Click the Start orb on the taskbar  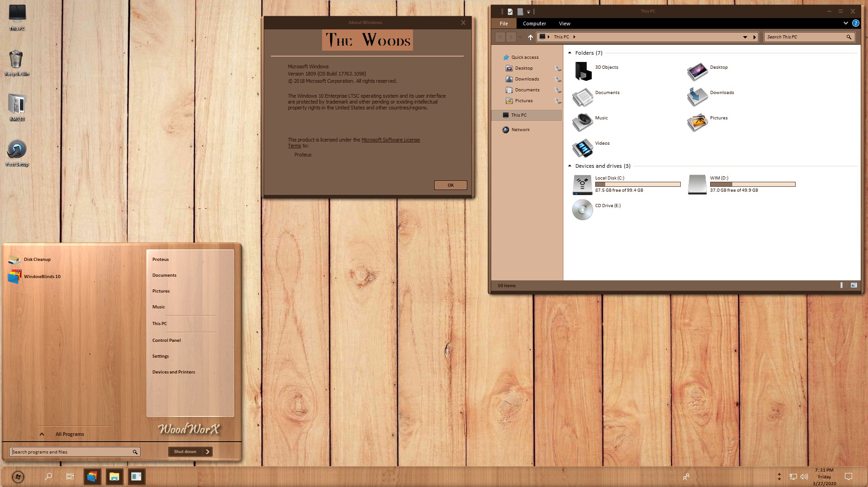point(18,477)
